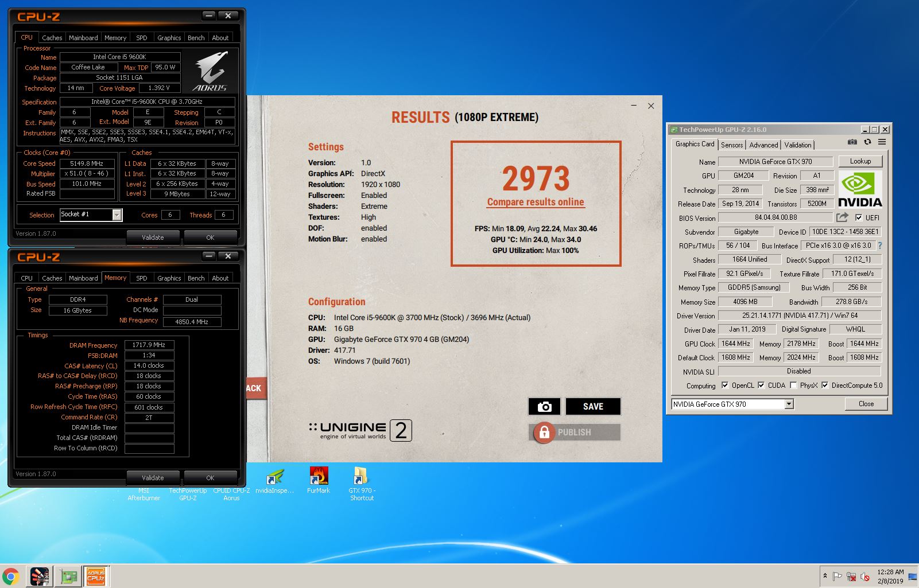Click the Driver Version field in GPU-Z
The width and height of the screenshot is (919, 588).
800,316
